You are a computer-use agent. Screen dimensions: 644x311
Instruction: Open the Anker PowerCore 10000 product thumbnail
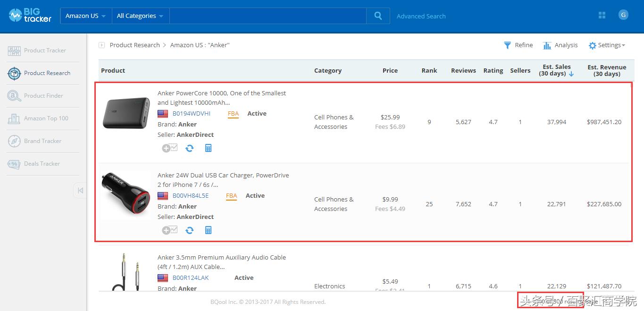(126, 113)
